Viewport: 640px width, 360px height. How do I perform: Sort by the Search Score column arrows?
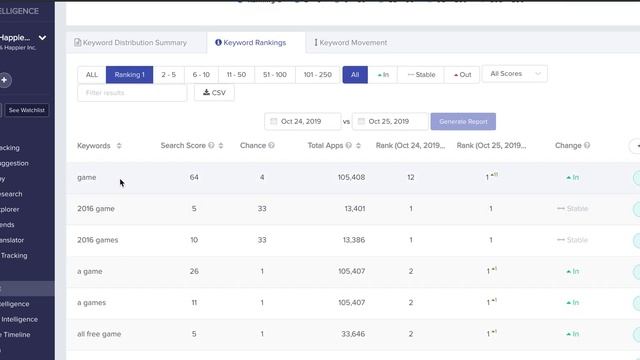click(221, 146)
